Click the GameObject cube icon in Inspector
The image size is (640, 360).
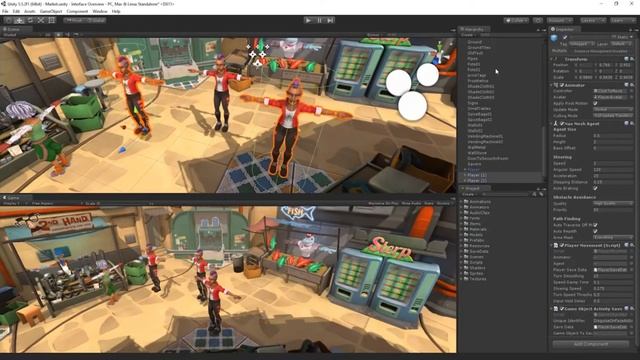coord(555,38)
